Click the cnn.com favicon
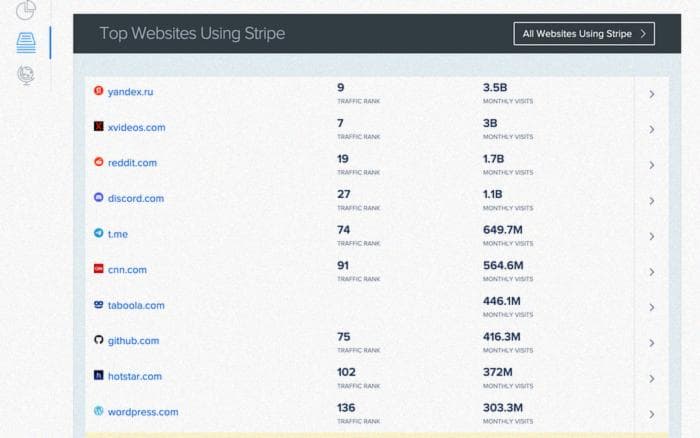The height and width of the screenshot is (438, 700). pos(99,269)
